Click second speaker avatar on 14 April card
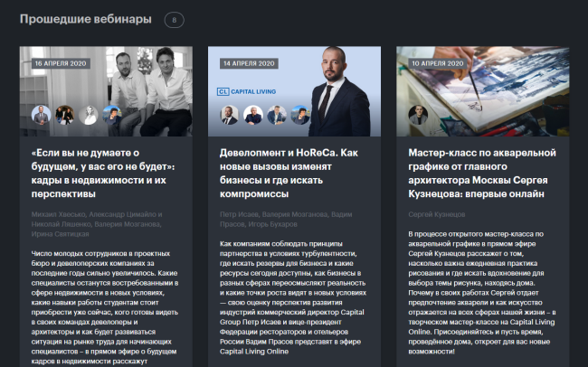 coord(253,115)
